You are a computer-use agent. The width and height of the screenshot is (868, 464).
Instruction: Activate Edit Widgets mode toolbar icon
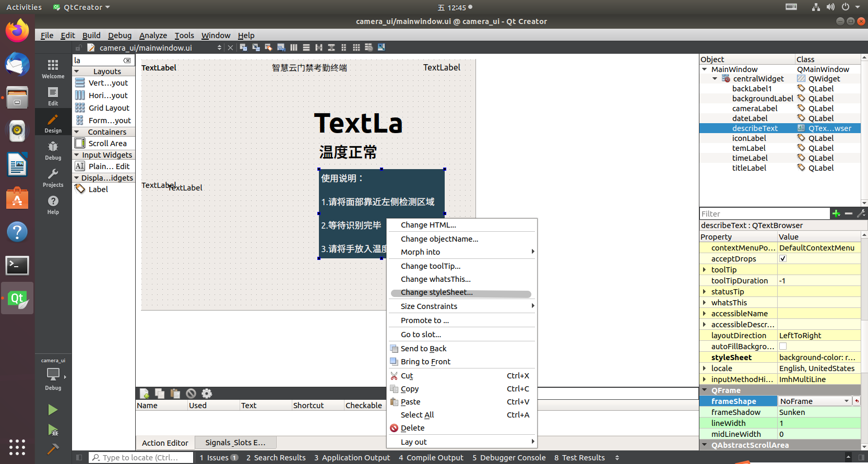243,47
